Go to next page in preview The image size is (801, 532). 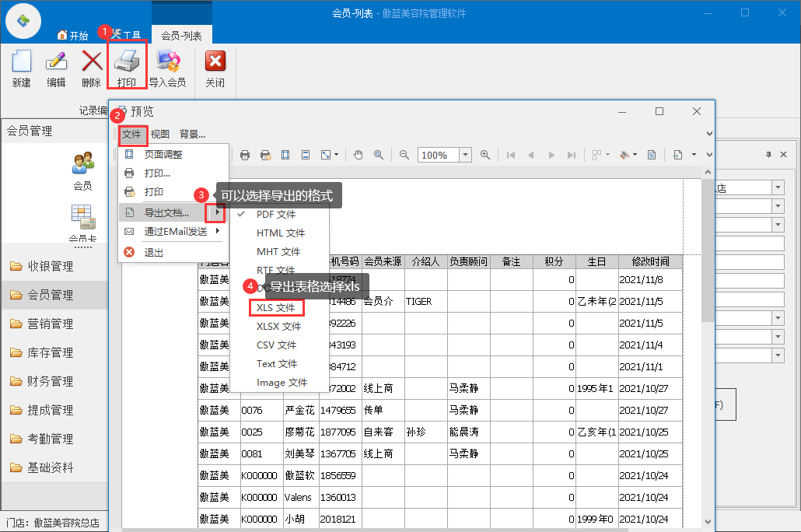coord(551,155)
